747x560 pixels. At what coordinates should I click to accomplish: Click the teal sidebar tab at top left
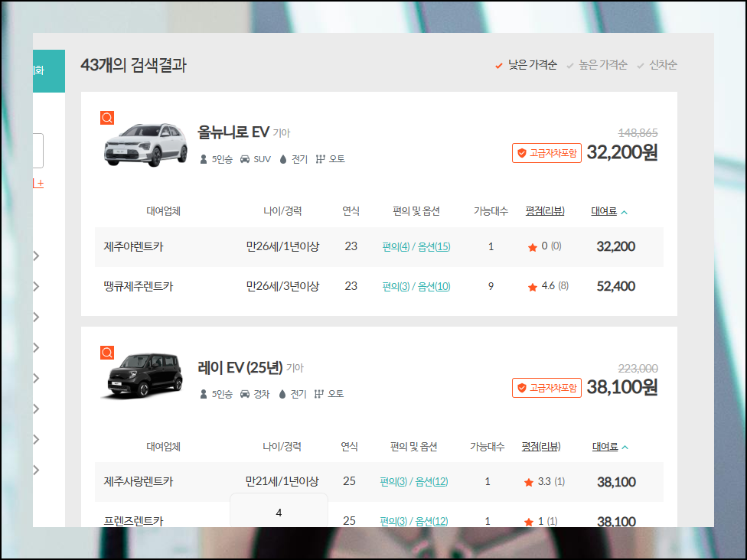tap(48, 71)
